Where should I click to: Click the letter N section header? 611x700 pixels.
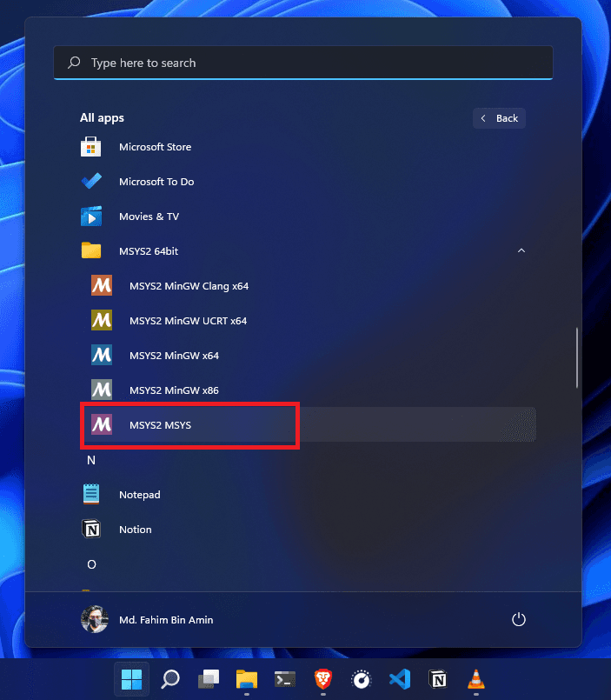[91, 460]
